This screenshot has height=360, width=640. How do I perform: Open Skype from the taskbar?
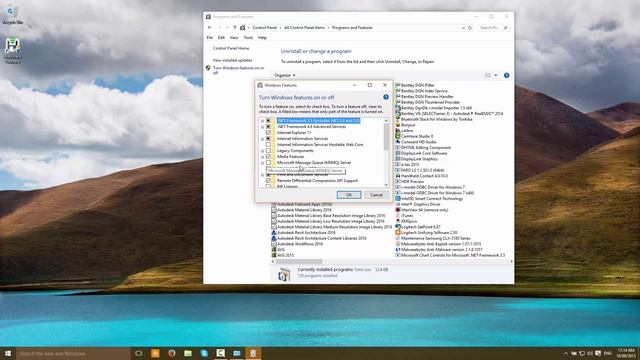pos(204,353)
